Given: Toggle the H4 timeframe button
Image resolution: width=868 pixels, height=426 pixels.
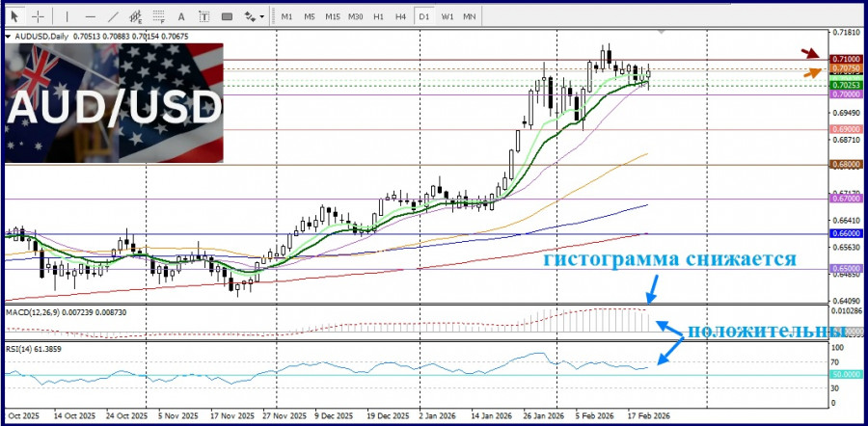Looking at the screenshot, I should [x=400, y=16].
